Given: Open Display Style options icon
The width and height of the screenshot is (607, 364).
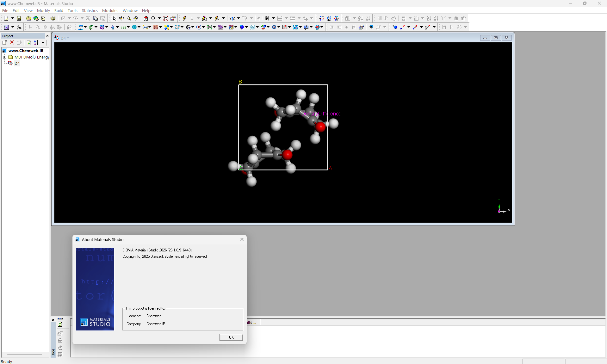Looking at the screenshot, I should click(x=173, y=18).
